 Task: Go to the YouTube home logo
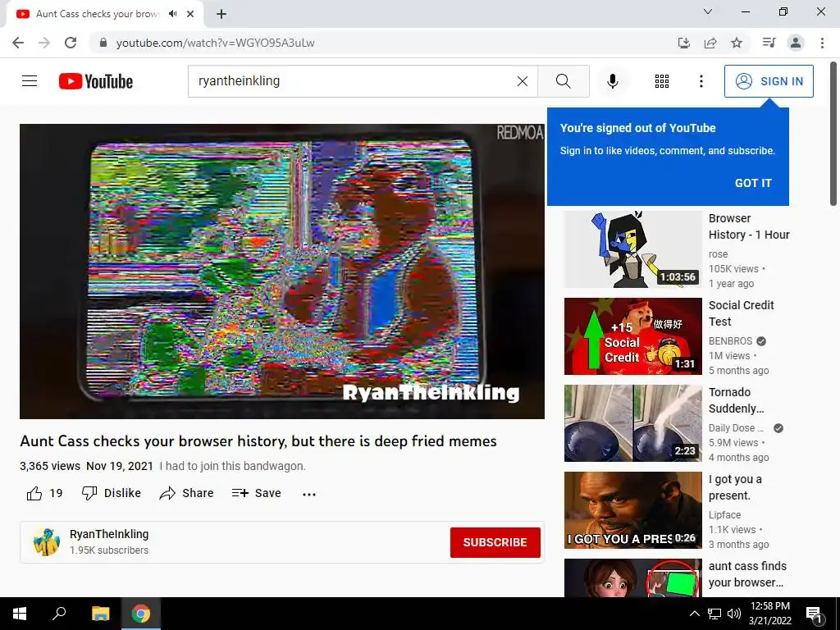click(96, 81)
